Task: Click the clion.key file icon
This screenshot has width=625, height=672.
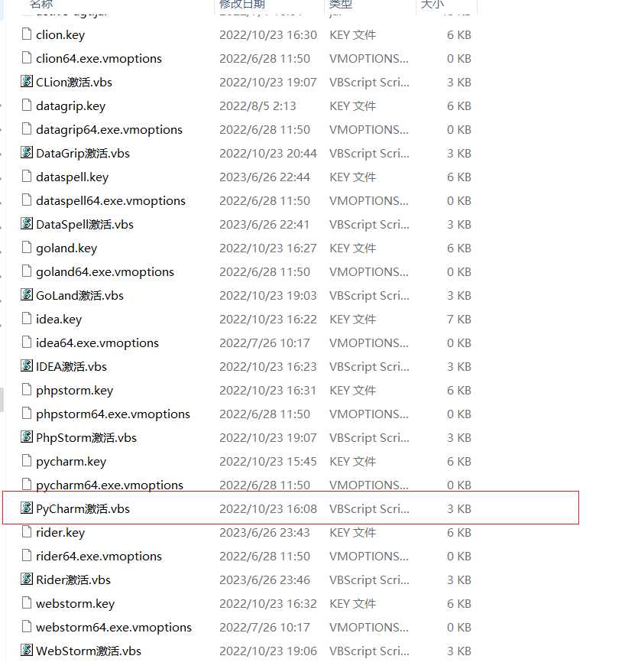Action: click(x=27, y=35)
